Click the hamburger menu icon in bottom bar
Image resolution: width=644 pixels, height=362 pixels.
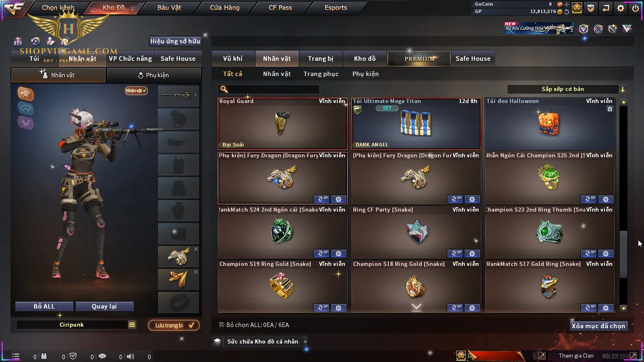click(x=16, y=356)
